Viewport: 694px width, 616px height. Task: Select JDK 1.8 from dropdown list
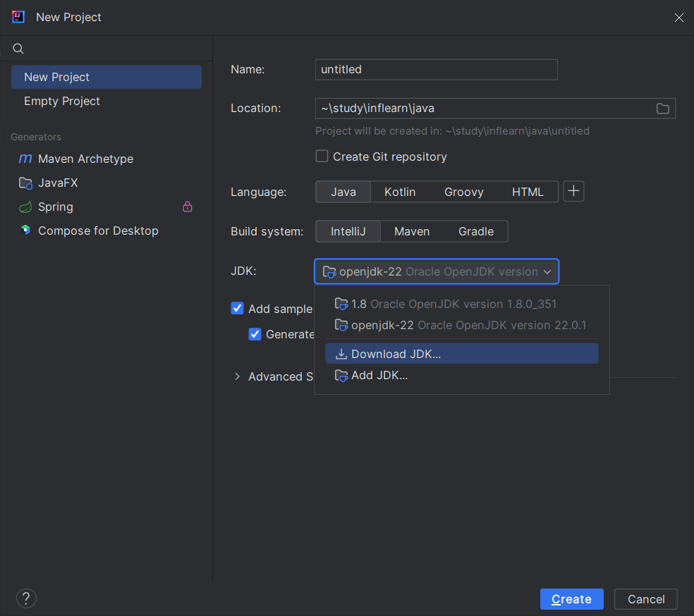coord(462,304)
